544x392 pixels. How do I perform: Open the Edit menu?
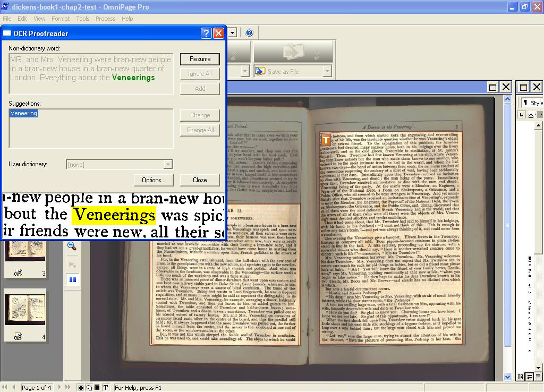pyautogui.click(x=22, y=19)
